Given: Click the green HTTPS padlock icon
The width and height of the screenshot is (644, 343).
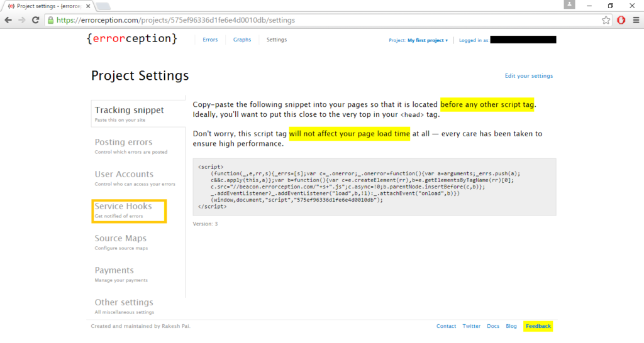Looking at the screenshot, I should (51, 20).
